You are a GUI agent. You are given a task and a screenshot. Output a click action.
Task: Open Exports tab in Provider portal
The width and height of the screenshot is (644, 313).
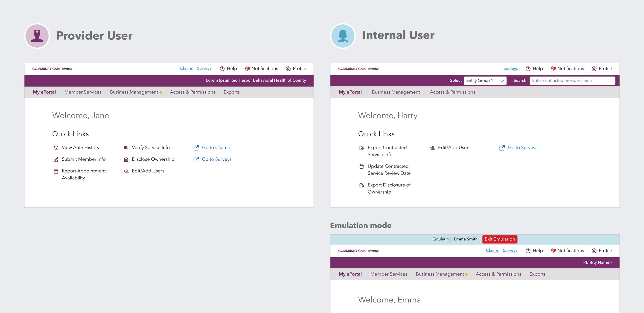(x=231, y=92)
